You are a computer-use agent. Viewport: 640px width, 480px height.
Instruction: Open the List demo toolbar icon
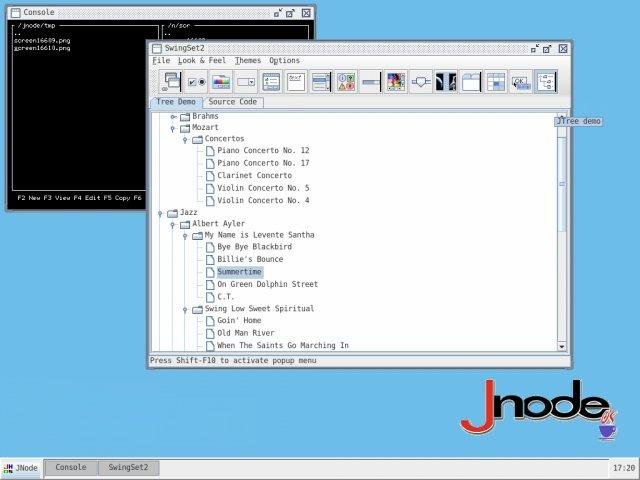[321, 82]
